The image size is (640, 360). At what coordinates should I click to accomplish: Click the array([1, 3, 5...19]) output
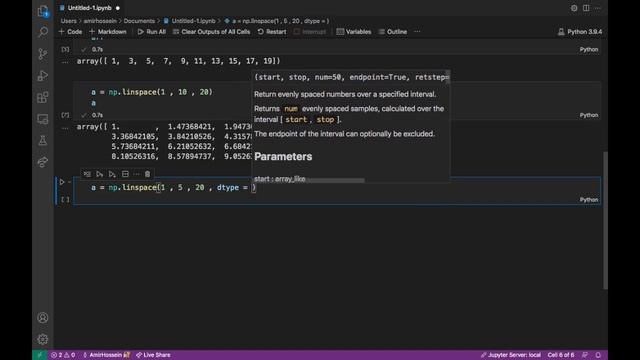178,61
